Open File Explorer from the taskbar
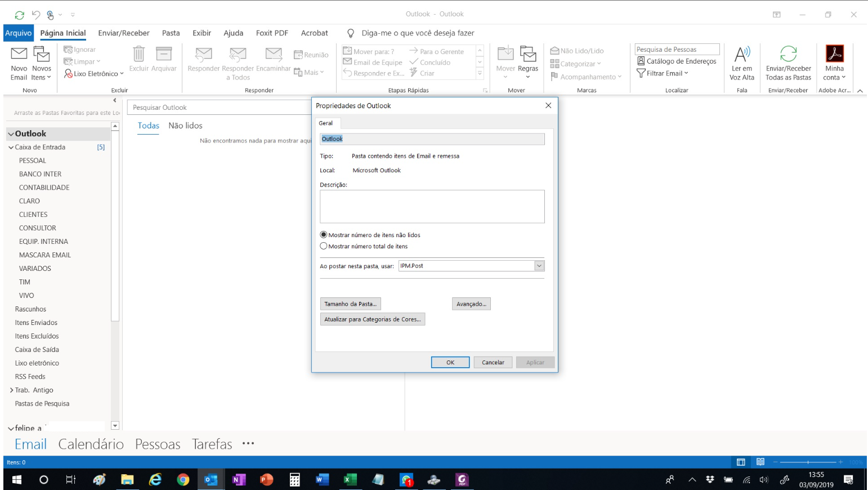 (x=127, y=480)
